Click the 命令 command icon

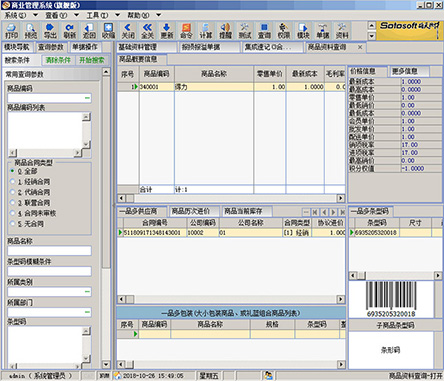[x=186, y=31]
